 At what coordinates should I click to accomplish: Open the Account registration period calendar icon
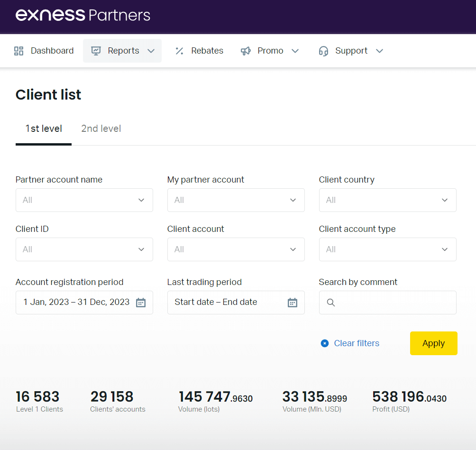(141, 303)
